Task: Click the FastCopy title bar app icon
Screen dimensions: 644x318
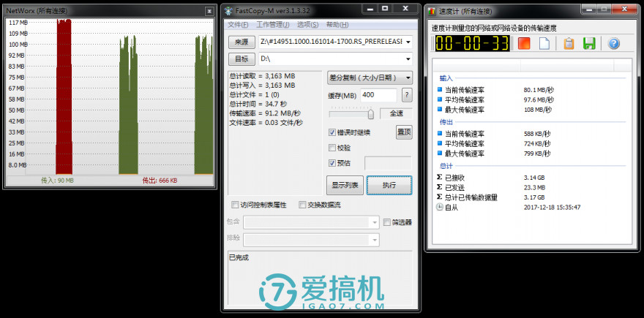Action: click(x=228, y=10)
